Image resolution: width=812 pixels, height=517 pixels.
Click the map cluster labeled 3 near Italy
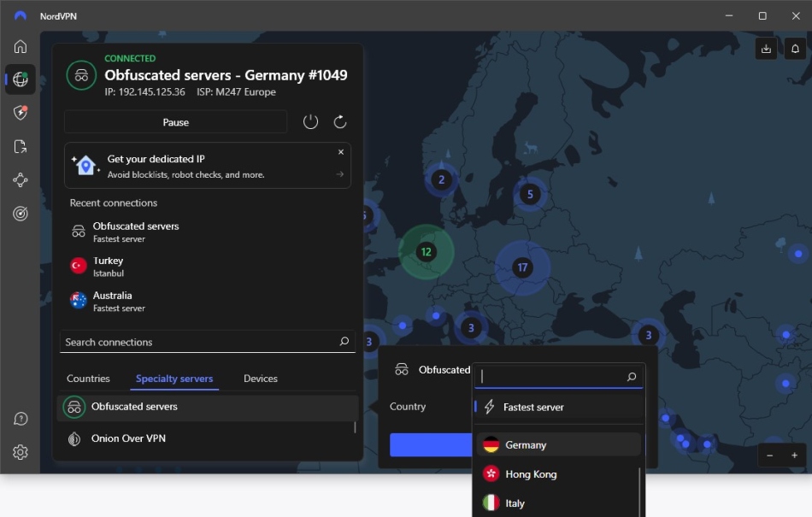[471, 327]
